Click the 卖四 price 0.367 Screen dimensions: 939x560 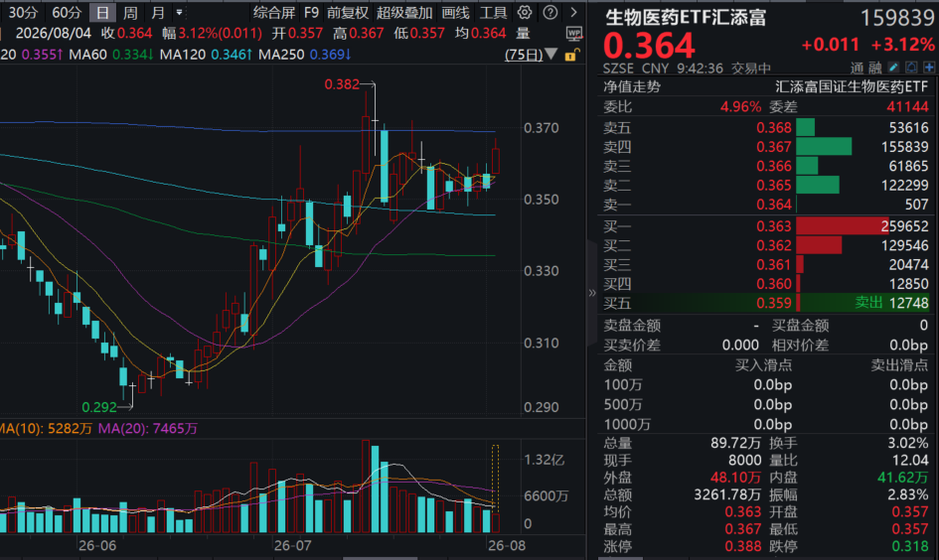coord(774,147)
